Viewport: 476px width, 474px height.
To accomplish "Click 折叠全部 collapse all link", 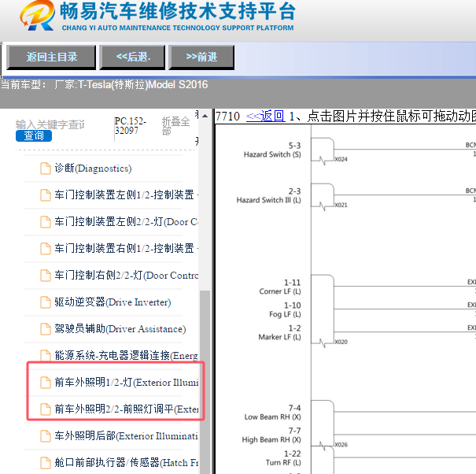I will pos(175,126).
